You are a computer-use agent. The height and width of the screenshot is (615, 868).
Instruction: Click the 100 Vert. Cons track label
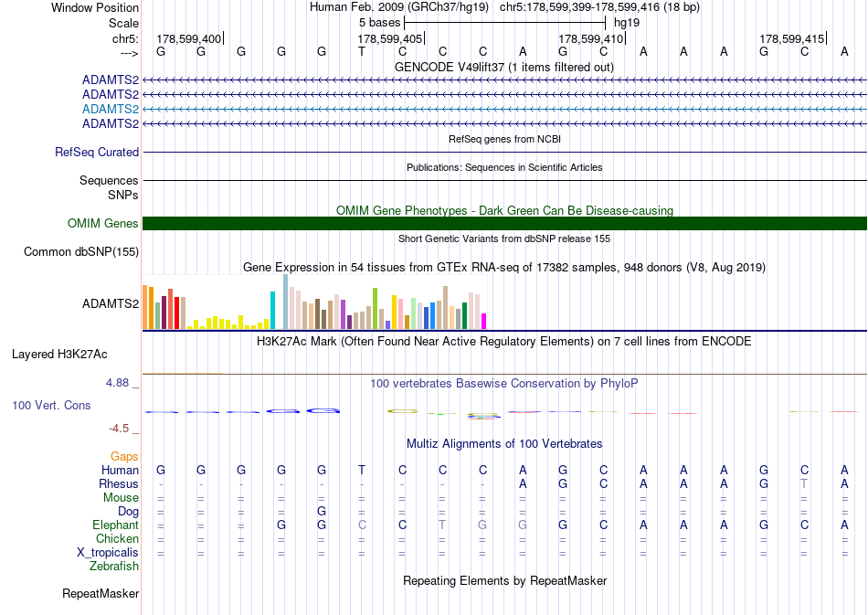point(51,405)
